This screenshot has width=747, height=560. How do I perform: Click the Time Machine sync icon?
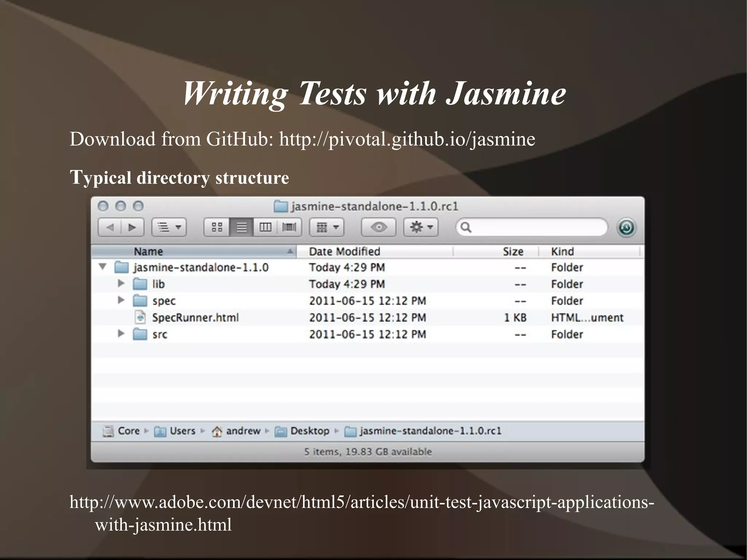[x=626, y=228]
